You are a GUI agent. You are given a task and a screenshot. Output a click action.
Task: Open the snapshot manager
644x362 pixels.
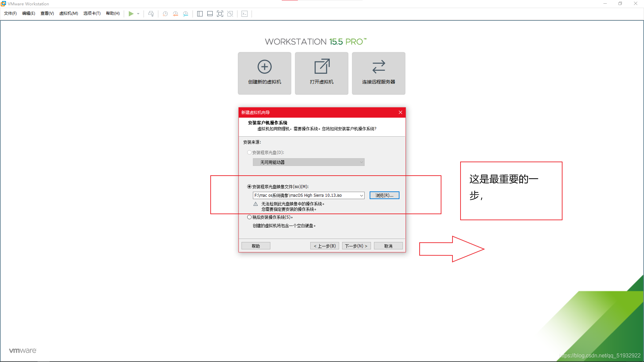[185, 14]
